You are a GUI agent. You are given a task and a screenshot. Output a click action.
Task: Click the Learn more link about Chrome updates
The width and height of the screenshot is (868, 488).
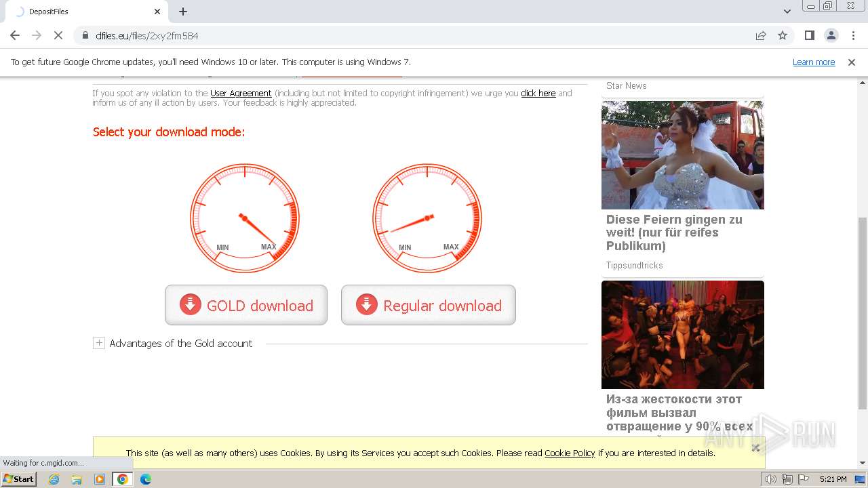click(814, 62)
